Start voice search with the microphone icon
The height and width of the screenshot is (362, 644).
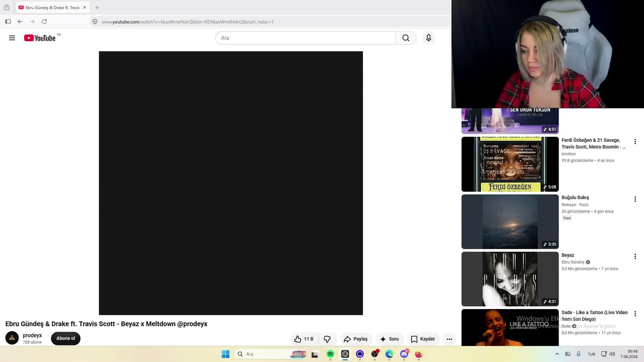pyautogui.click(x=429, y=38)
